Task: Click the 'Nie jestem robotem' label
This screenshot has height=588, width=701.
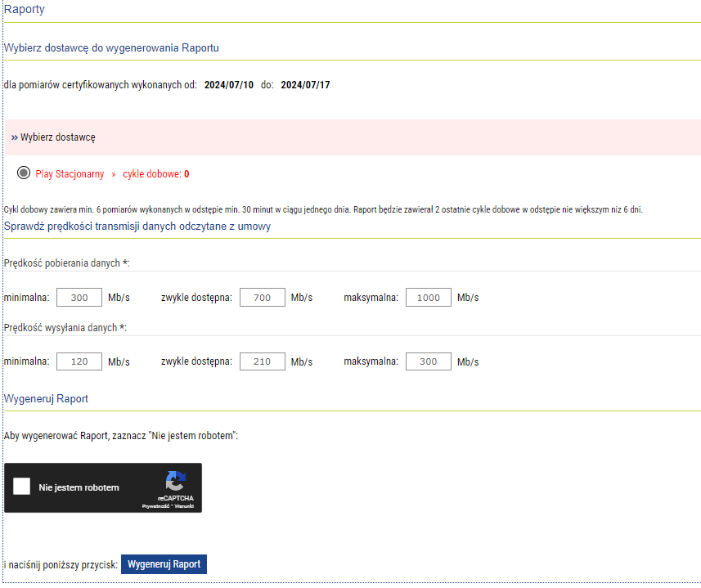Action: tap(79, 487)
